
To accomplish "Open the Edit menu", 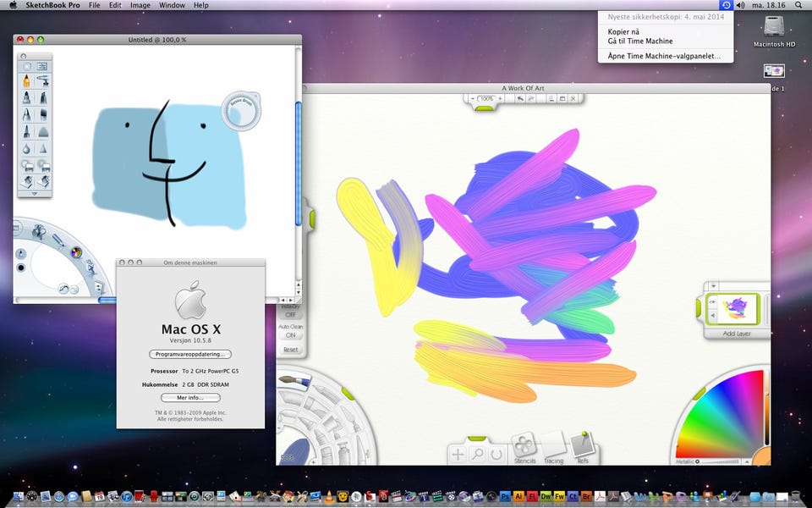I will click(115, 5).
